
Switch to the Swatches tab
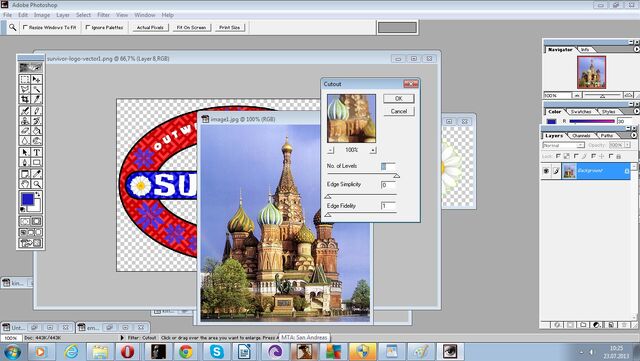click(x=581, y=111)
